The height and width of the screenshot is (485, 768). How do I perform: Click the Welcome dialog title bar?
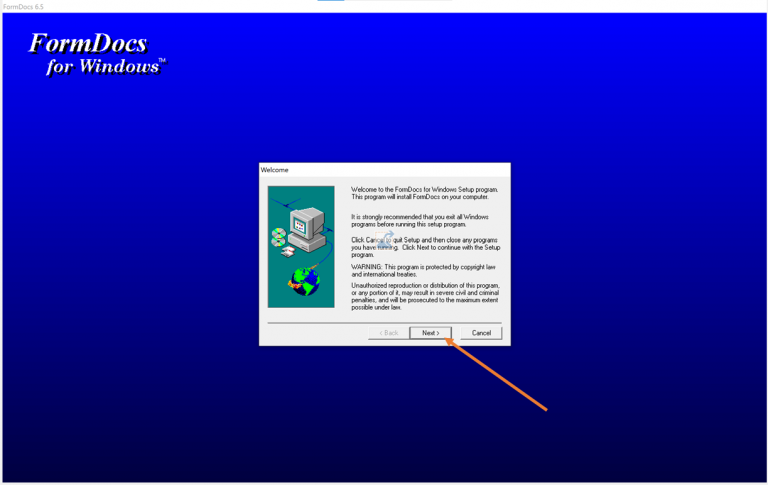click(x=384, y=170)
